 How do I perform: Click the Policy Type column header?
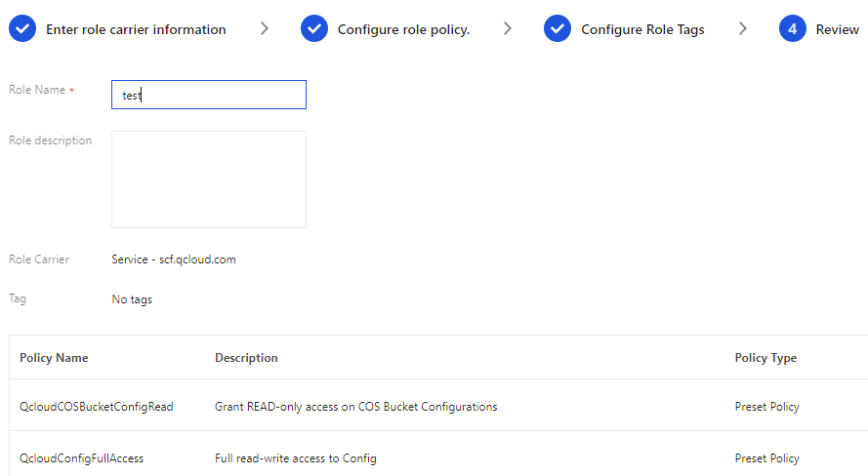(765, 358)
